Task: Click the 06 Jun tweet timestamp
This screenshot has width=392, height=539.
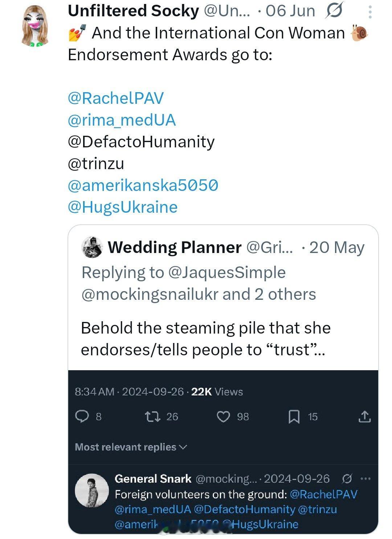Action: 290,11
